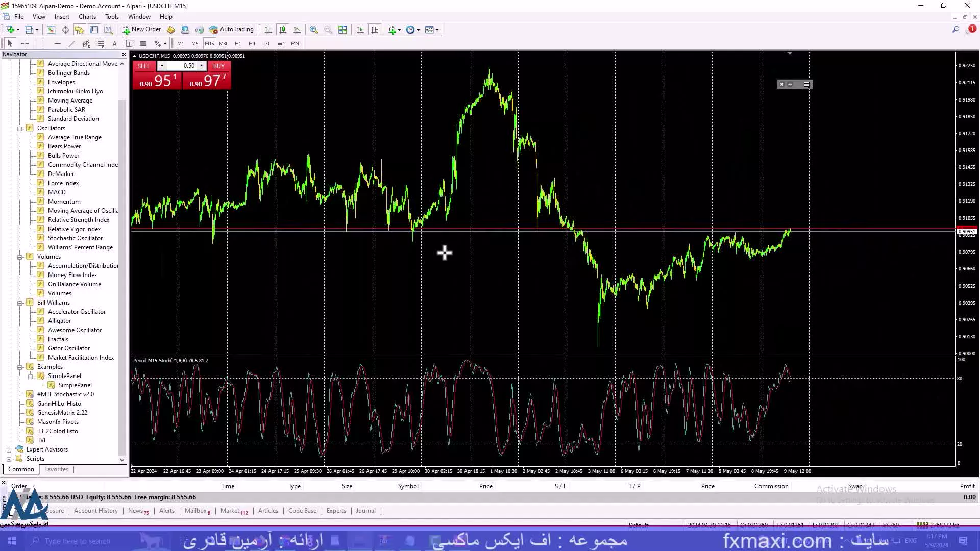Switch to the Experts tab
The image size is (980, 551).
[336, 510]
